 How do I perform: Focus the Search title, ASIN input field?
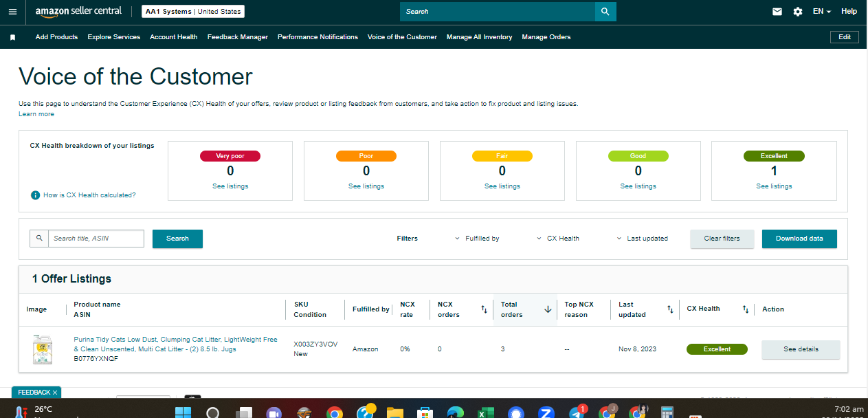(x=96, y=239)
